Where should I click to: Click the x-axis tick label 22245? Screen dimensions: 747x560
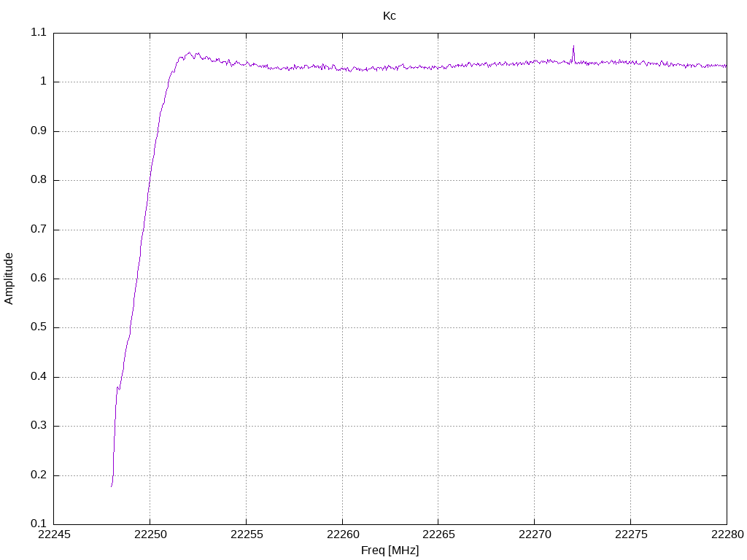coord(54,534)
